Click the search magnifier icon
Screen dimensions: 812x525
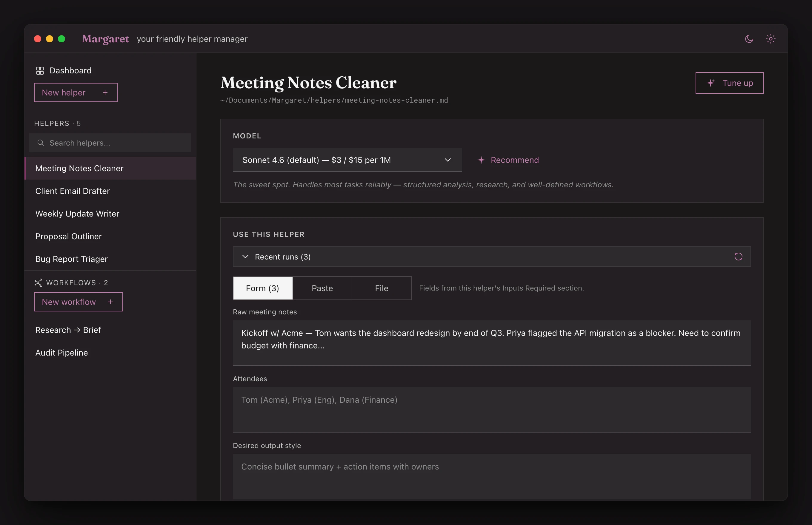tap(41, 143)
